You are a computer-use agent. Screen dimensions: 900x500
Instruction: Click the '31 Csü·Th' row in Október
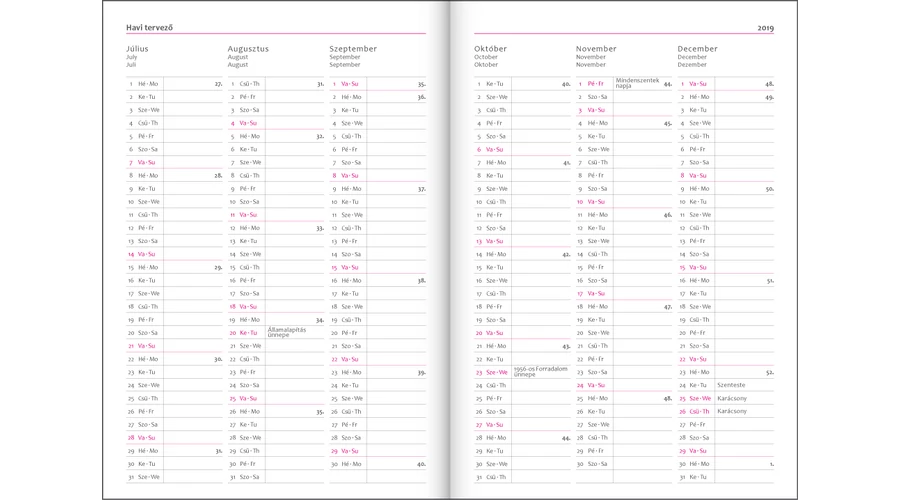522,477
